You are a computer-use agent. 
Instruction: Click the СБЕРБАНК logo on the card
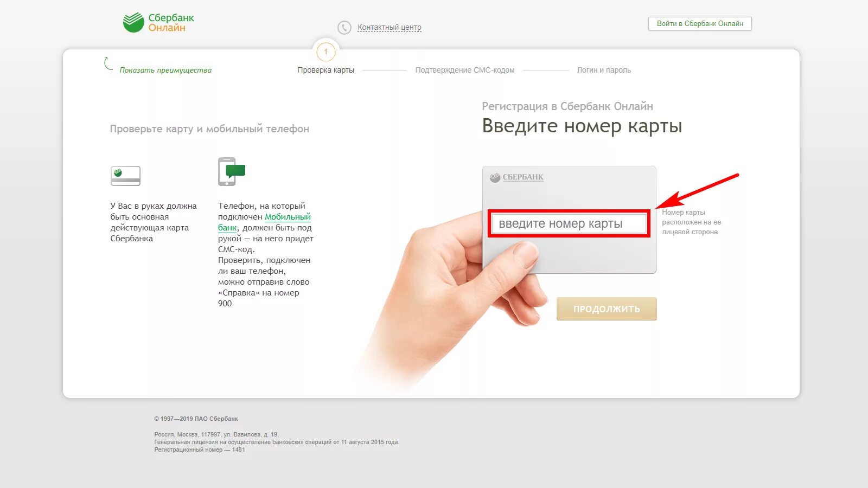pos(516,177)
